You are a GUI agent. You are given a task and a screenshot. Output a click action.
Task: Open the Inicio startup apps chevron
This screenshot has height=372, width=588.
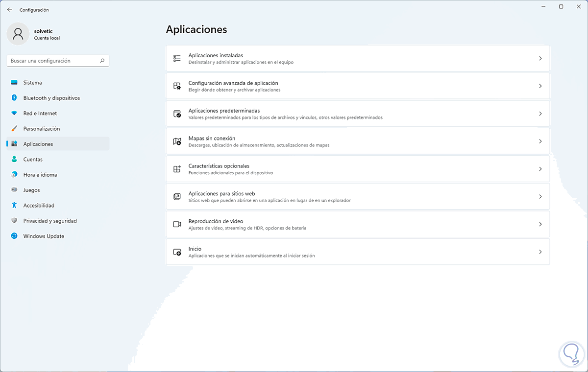click(x=540, y=252)
